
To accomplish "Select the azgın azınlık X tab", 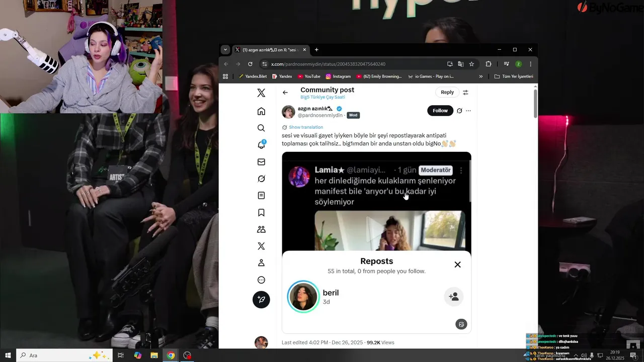I will pyautogui.click(x=270, y=50).
